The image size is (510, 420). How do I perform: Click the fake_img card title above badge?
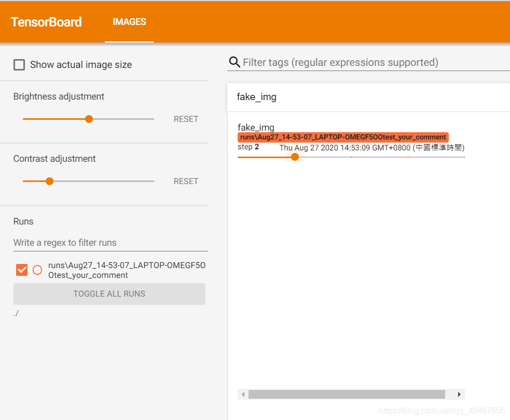(x=256, y=127)
